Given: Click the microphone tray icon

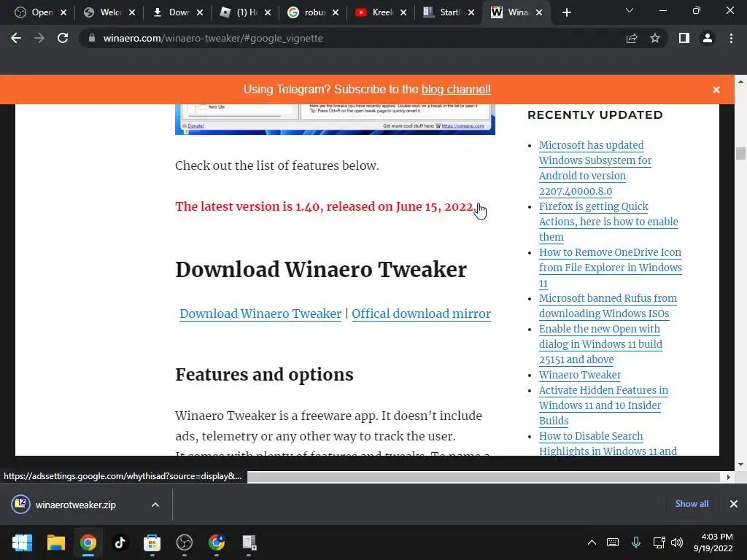Looking at the screenshot, I should [x=635, y=542].
